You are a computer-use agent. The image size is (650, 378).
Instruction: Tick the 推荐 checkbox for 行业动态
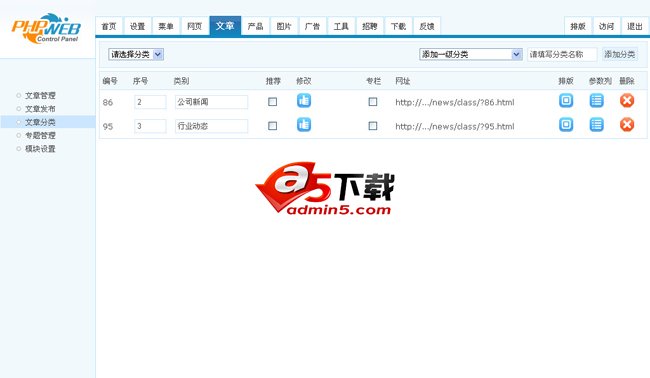point(272,126)
